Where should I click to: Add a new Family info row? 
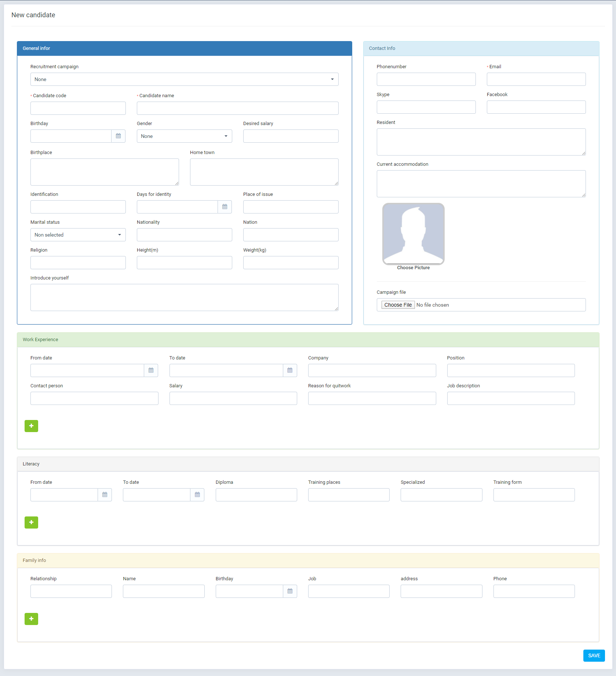31,619
